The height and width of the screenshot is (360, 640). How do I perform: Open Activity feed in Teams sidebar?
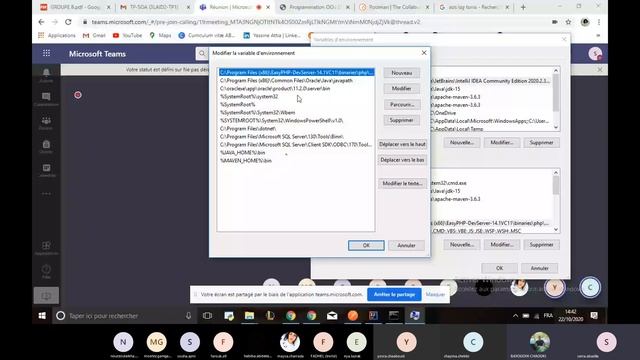coord(46,74)
